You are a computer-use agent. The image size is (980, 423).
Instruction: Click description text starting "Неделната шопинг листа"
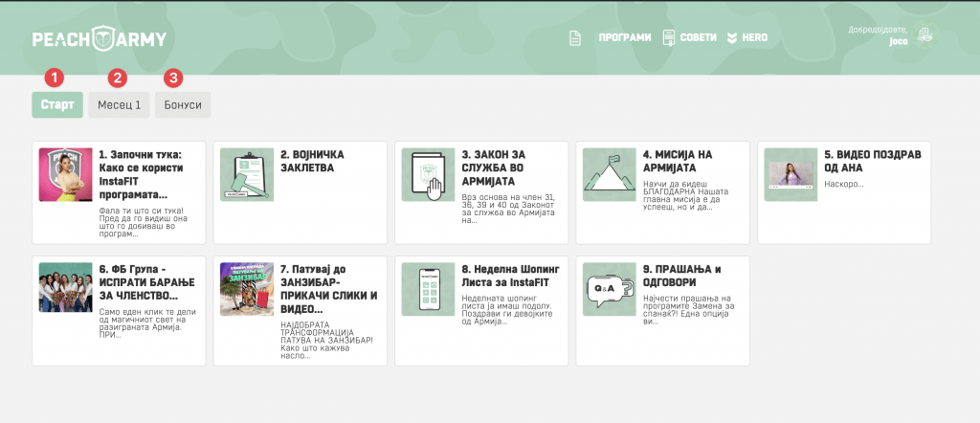(509, 310)
